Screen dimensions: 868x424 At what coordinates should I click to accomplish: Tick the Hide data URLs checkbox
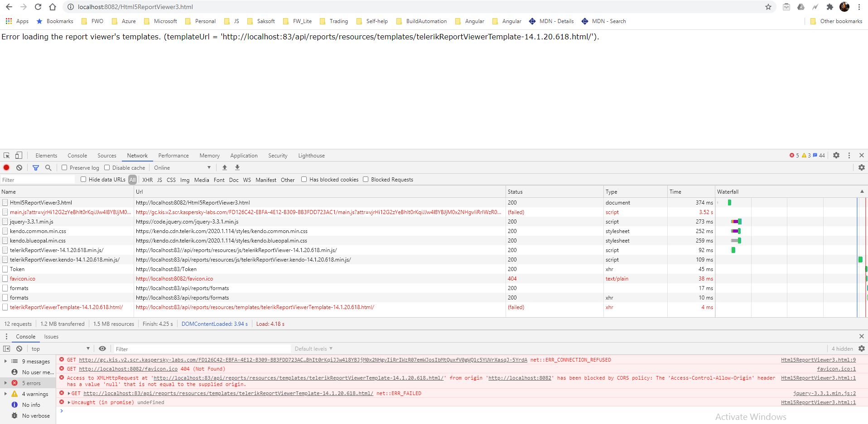point(83,179)
